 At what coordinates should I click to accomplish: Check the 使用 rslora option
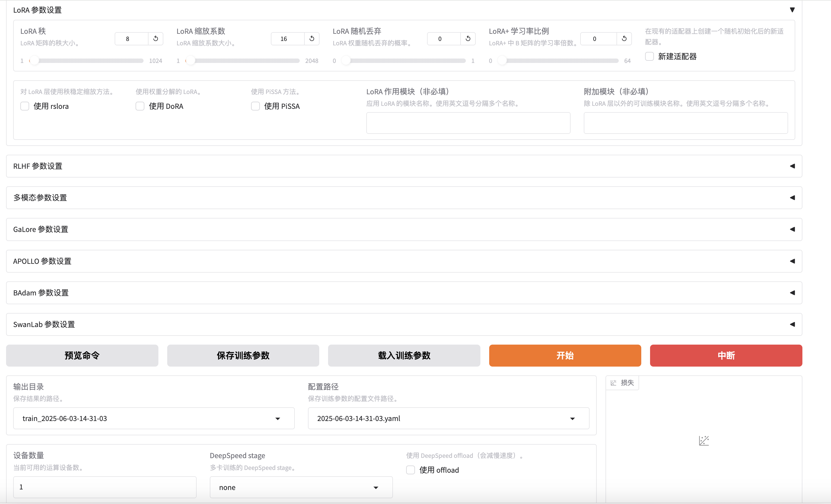click(x=25, y=106)
